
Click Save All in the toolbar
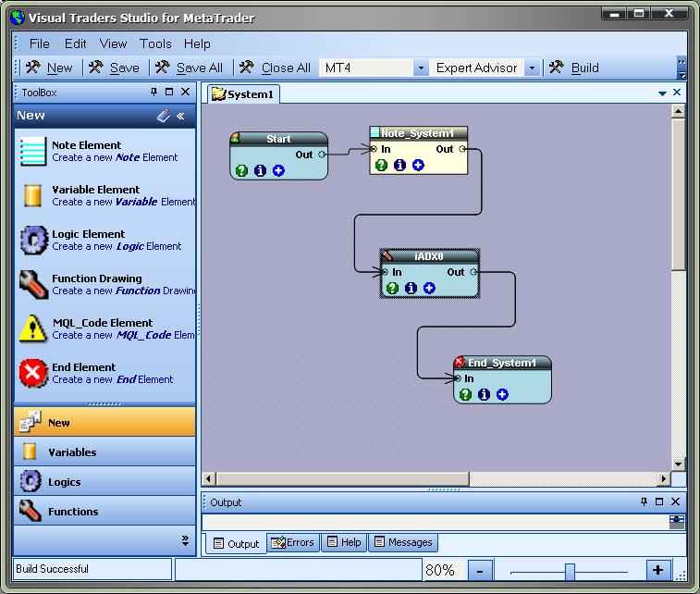189,68
